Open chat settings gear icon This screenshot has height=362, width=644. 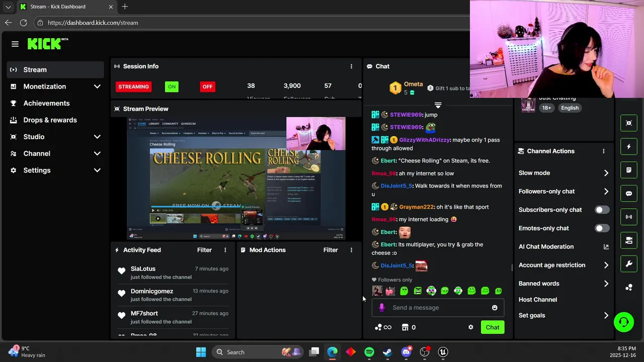(471, 327)
